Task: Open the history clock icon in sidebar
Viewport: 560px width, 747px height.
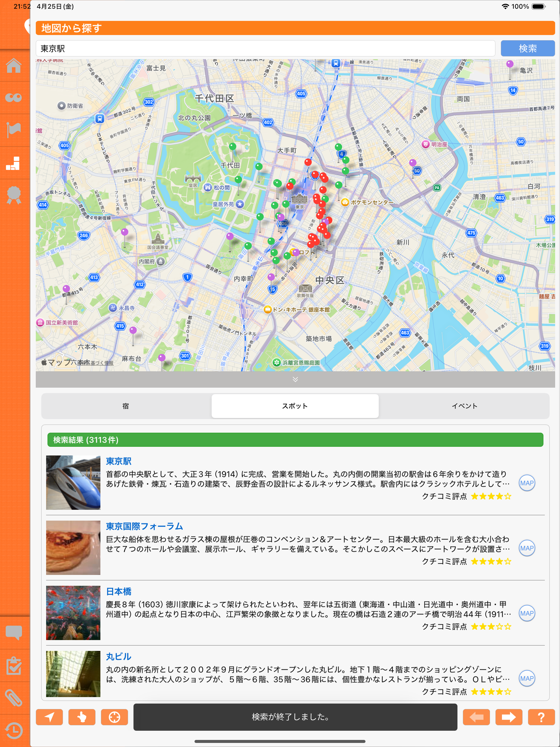Action: tap(14, 730)
